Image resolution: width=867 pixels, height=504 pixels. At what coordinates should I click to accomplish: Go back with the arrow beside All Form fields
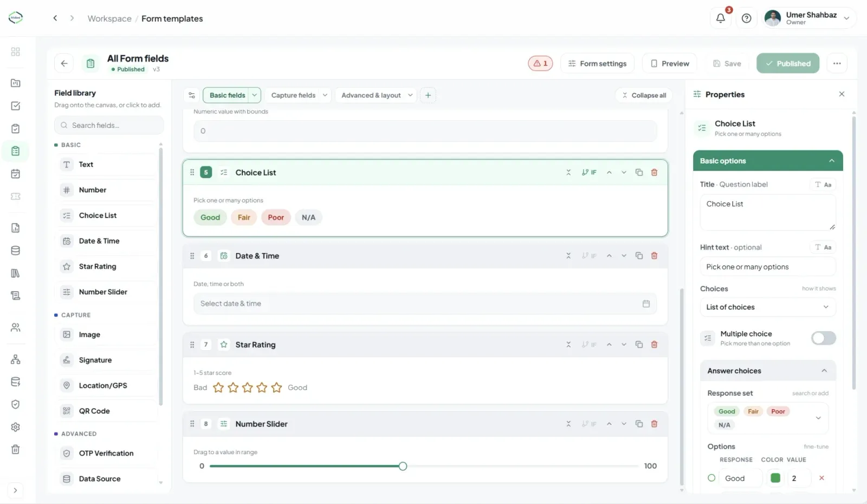coord(64,63)
